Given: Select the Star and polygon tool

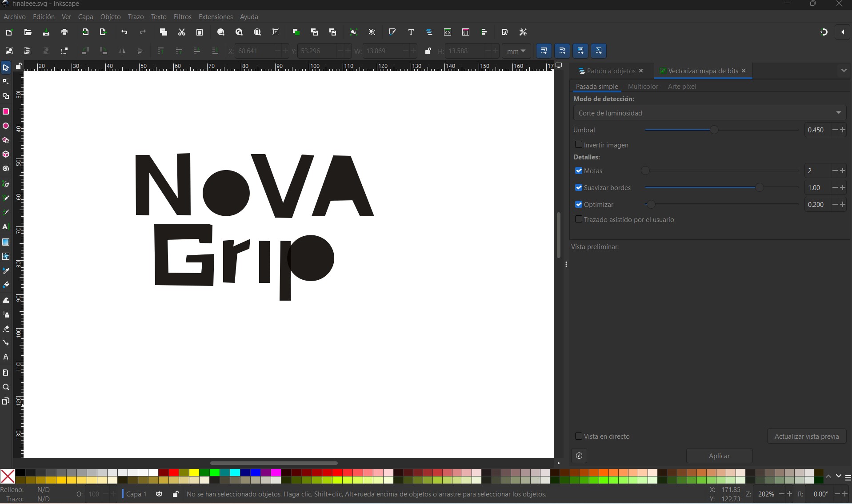Looking at the screenshot, I should pos(6,140).
